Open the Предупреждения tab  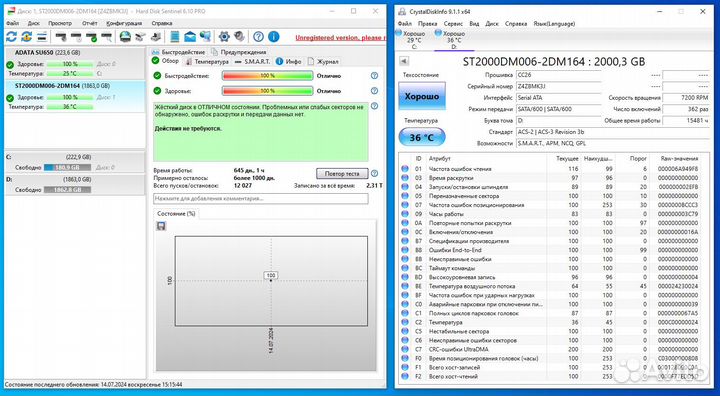(x=239, y=52)
